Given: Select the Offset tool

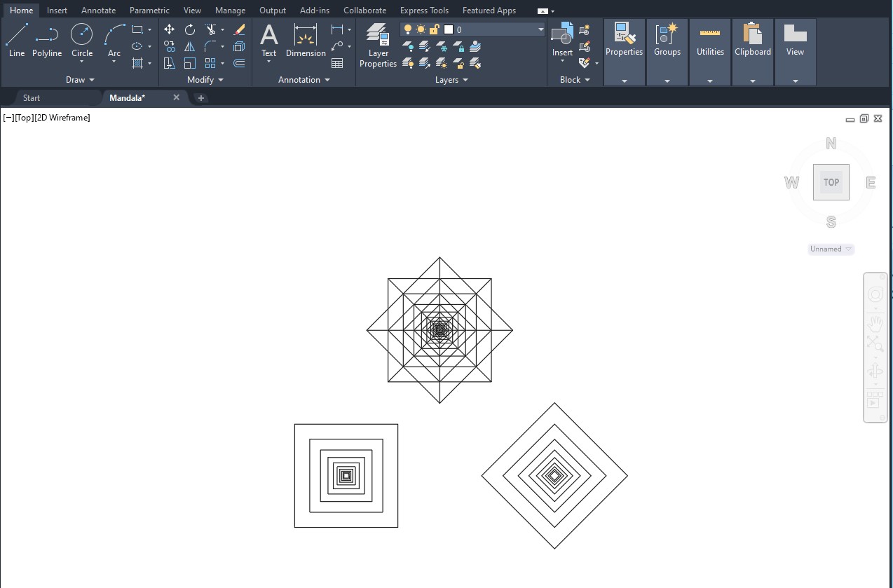Looking at the screenshot, I should point(239,63).
